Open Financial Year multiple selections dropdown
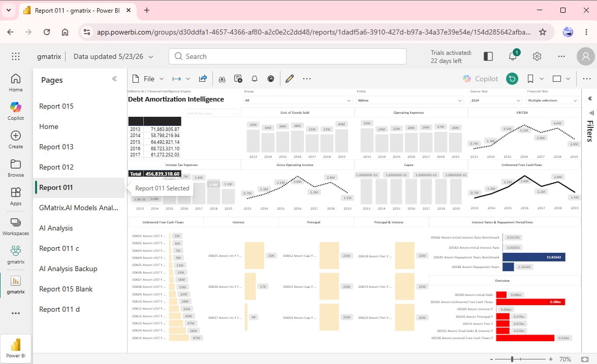 click(x=552, y=101)
